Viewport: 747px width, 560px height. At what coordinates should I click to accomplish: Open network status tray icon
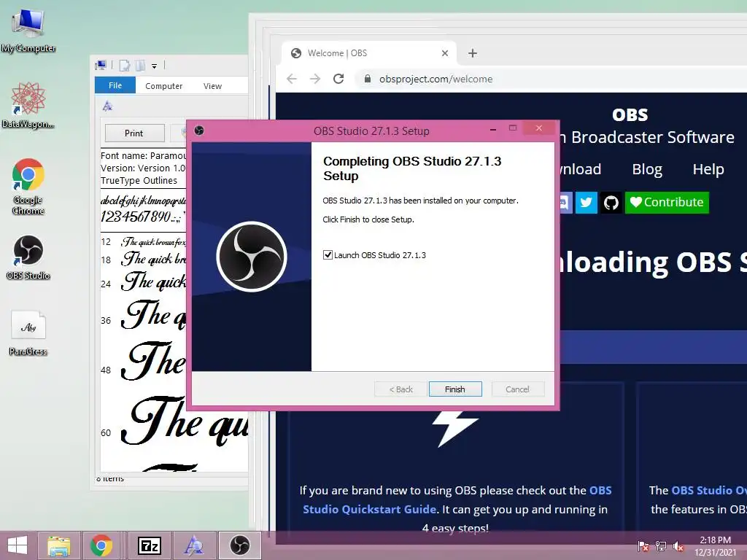(661, 546)
